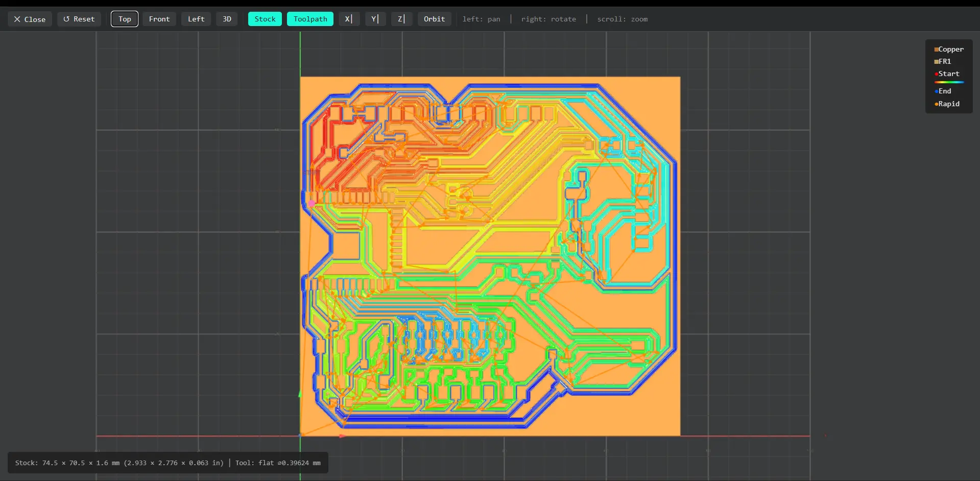Viewport: 980px width, 481px height.
Task: Click the FR1 color swatch in legend
Action: click(x=936, y=62)
